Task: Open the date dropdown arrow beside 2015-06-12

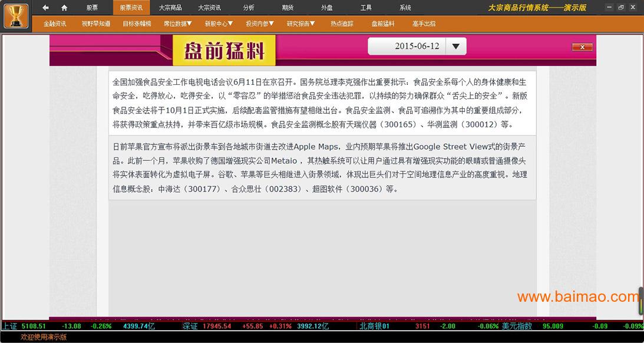Action: click(x=455, y=47)
